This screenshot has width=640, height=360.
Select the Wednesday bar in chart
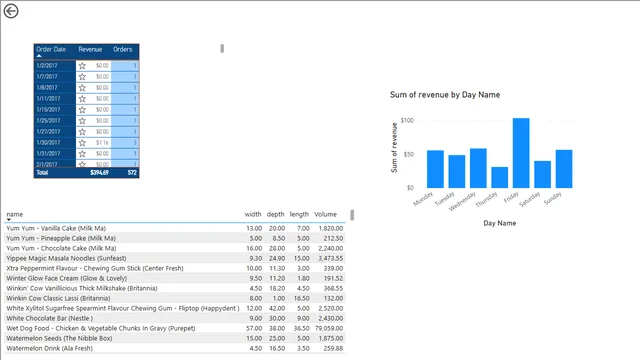point(478,168)
